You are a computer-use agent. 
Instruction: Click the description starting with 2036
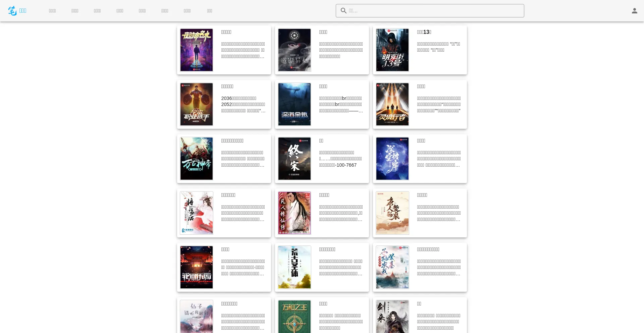(243, 104)
